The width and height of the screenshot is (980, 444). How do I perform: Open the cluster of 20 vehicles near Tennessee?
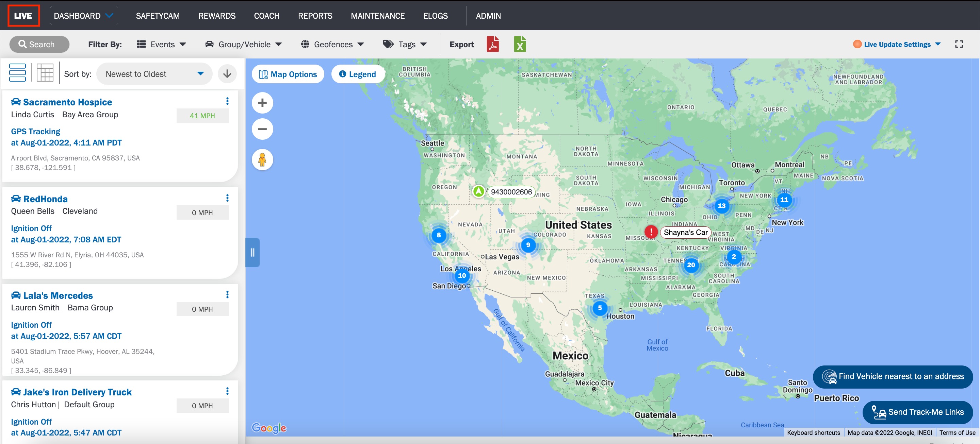click(691, 265)
